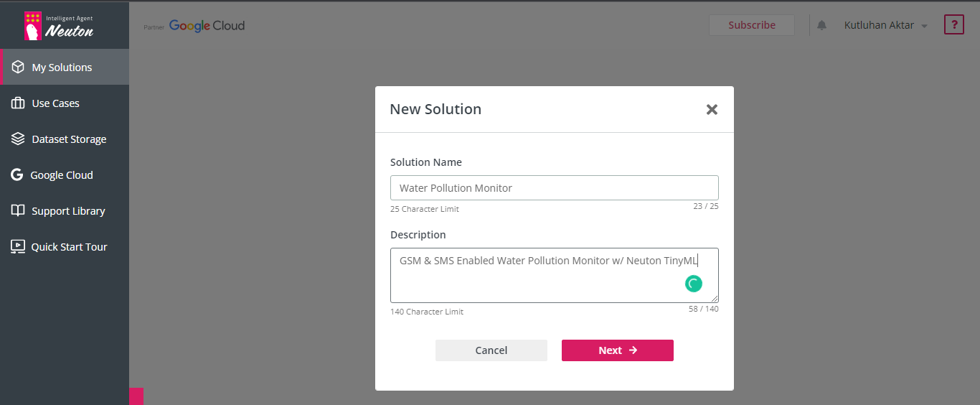The width and height of the screenshot is (980, 405).
Task: Go to Dataset Storage menu item
Action: pyautogui.click(x=69, y=139)
